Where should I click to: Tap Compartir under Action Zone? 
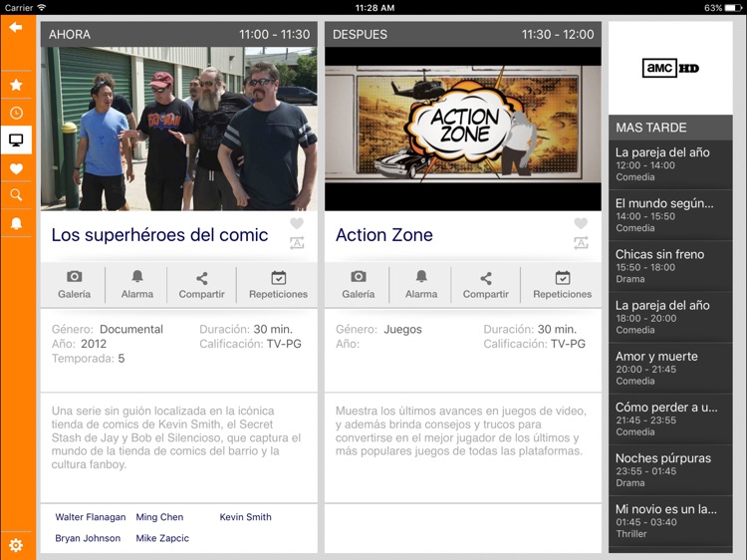point(486,285)
